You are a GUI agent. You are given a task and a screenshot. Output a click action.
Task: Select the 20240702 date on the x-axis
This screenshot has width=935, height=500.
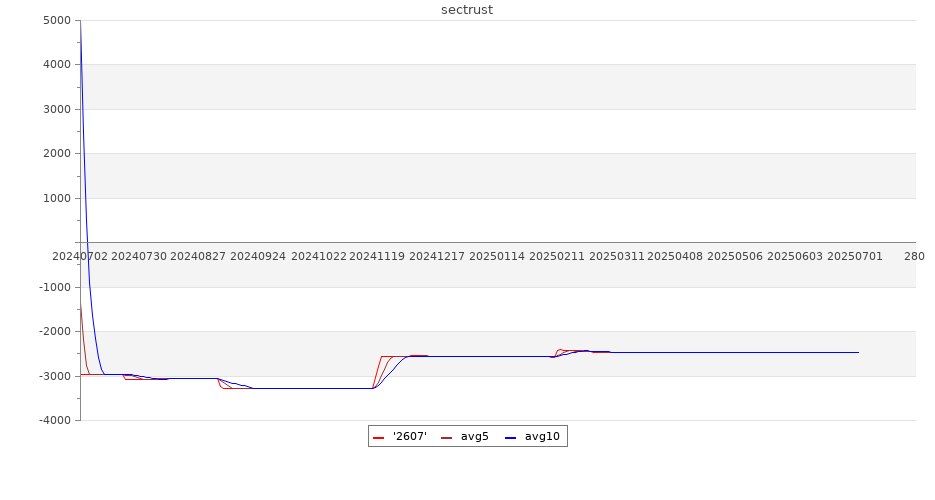[x=80, y=257]
